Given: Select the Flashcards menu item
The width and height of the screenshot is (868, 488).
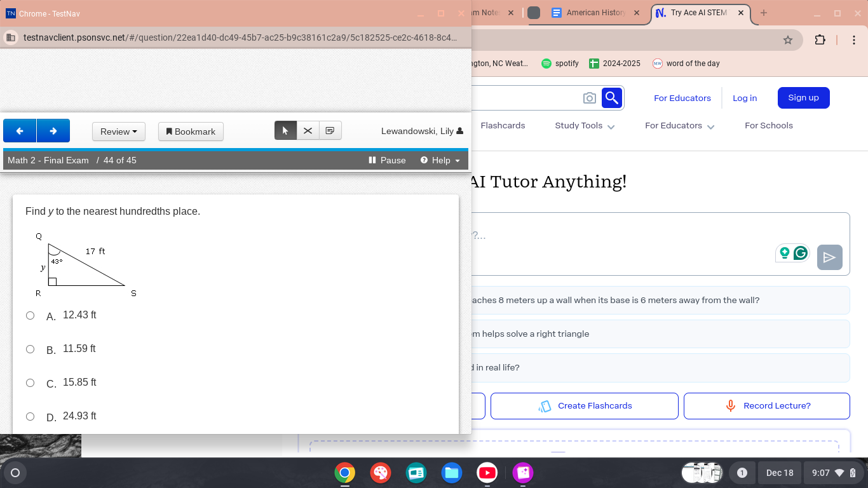Looking at the screenshot, I should (503, 126).
